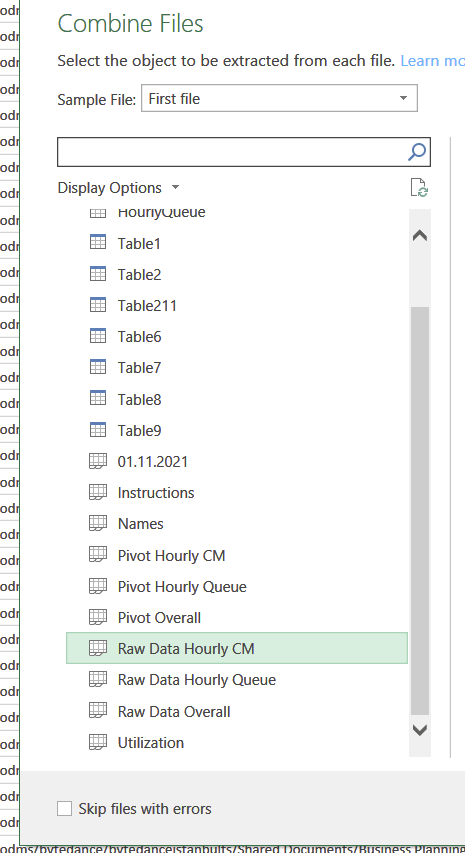This screenshot has width=465, height=853.
Task: Click the Pivot Hourly Queue sheet icon
Action: (97, 586)
